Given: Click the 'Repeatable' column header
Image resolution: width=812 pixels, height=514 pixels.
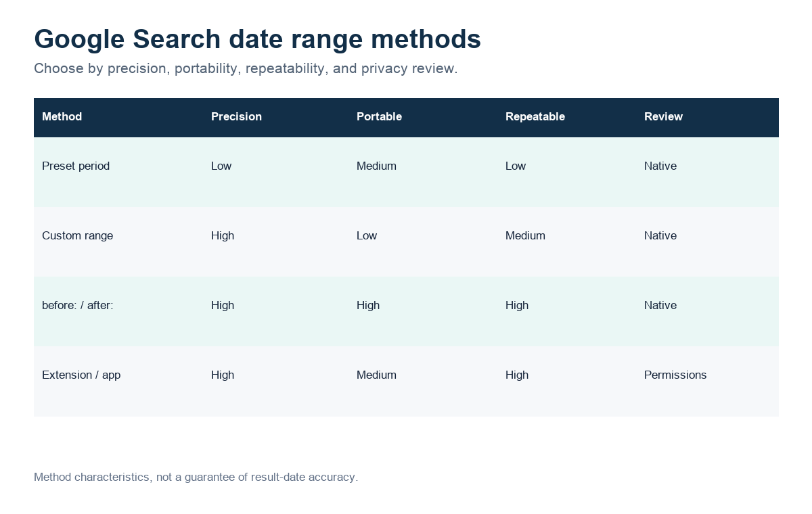Looking at the screenshot, I should pos(535,116).
